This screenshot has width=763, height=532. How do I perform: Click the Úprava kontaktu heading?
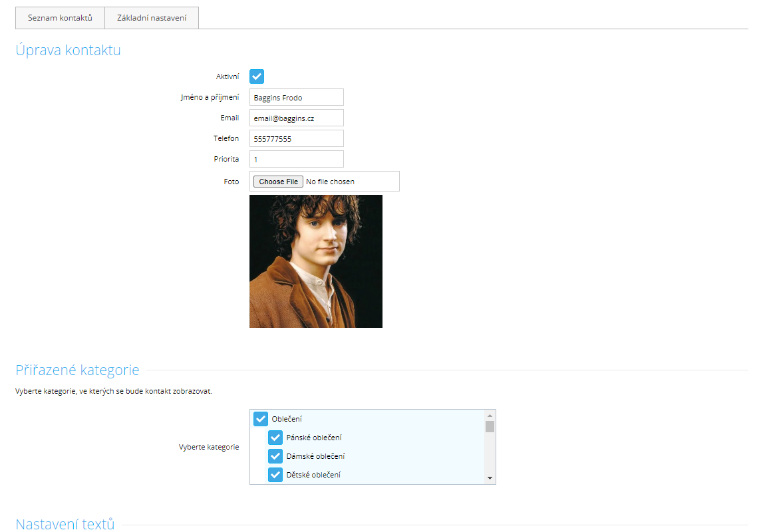68,50
